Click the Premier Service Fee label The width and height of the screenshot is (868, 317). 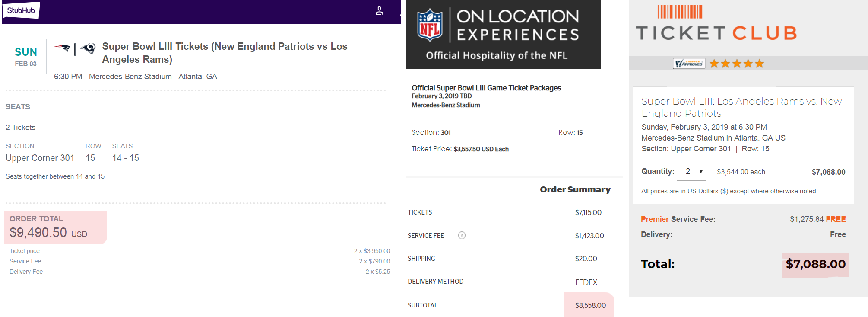[x=678, y=219]
